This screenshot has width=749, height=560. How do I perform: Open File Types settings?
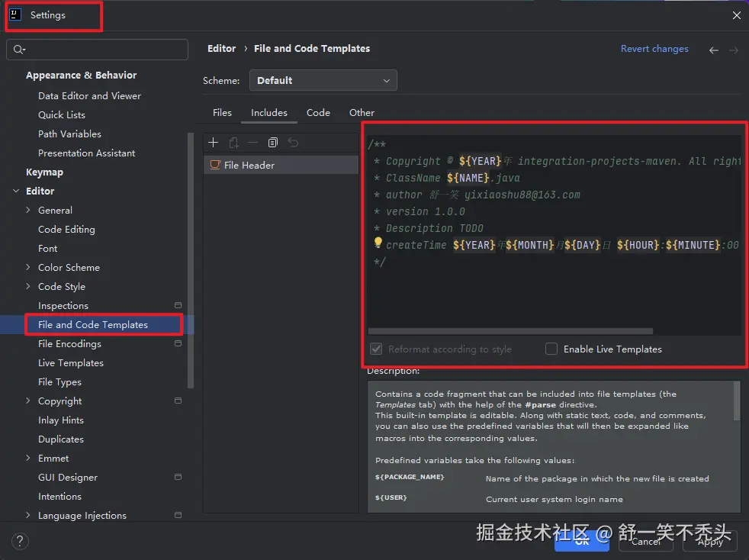[x=59, y=381]
